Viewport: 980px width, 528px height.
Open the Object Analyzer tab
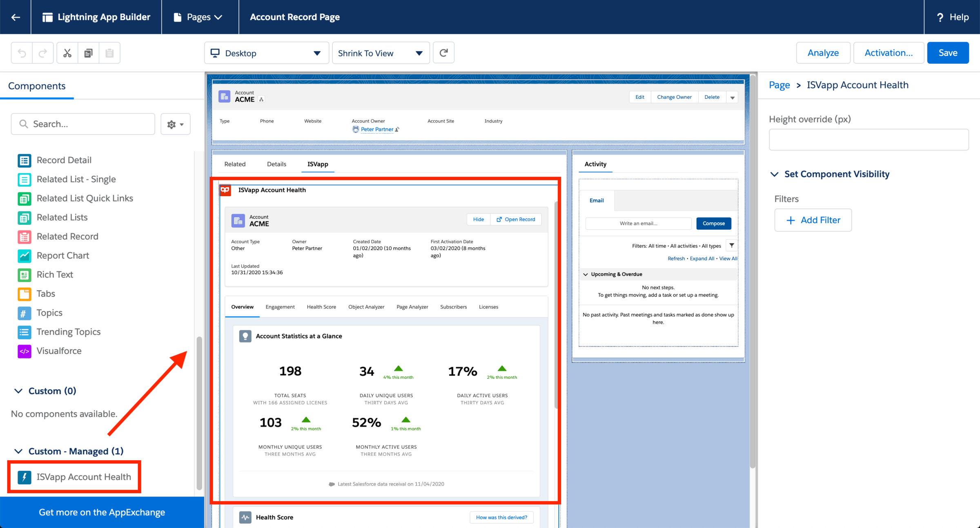[366, 307]
